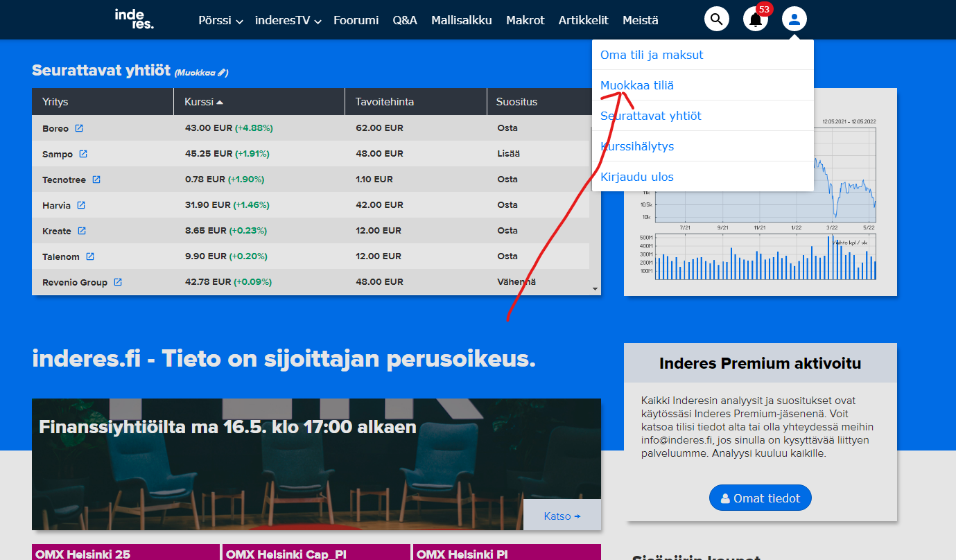The width and height of the screenshot is (956, 560).
Task: Open the notifications bell icon
Action: pos(756,19)
